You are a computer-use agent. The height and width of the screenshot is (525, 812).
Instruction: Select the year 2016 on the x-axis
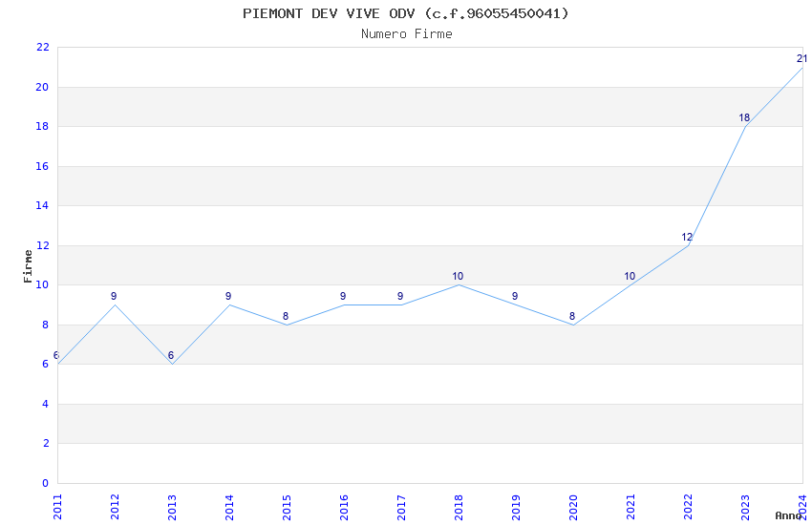[344, 507]
